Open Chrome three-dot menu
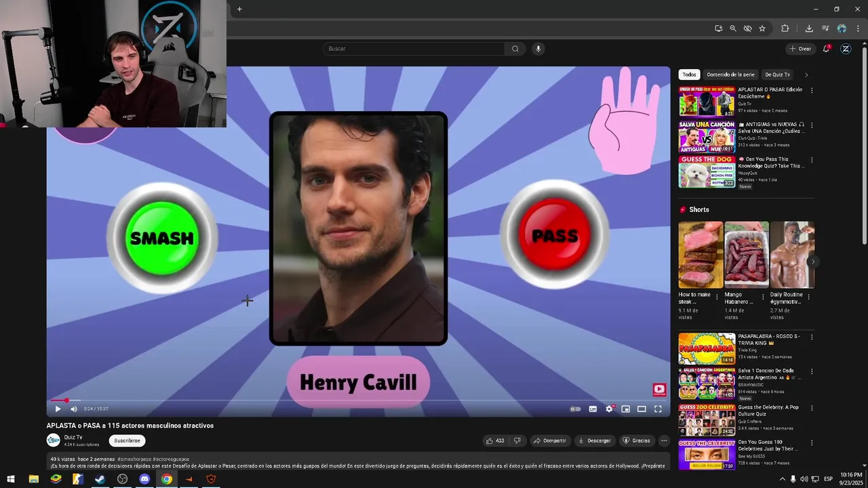The image size is (868, 488). point(858,28)
